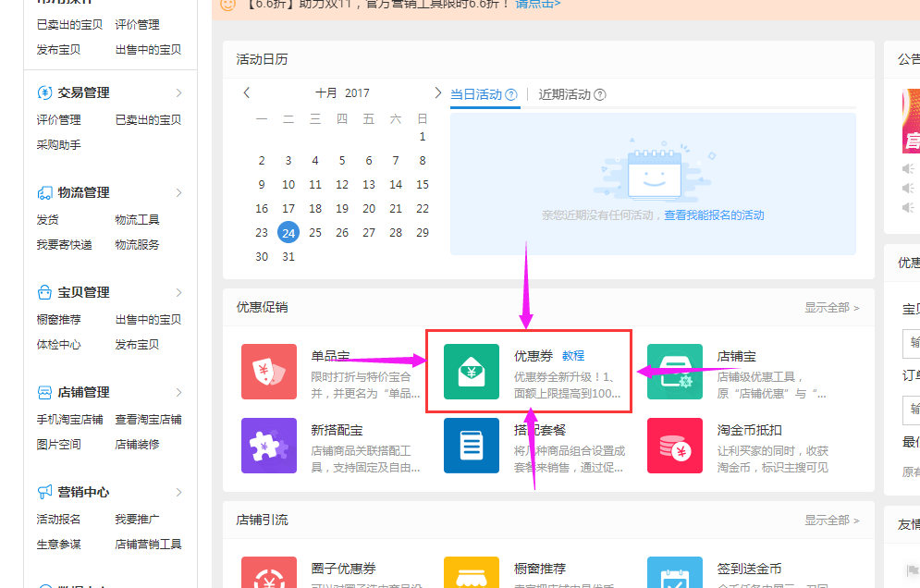This screenshot has height=588, width=920.
Task: Expand the 营销中心 section chevron
Action: [x=179, y=492]
